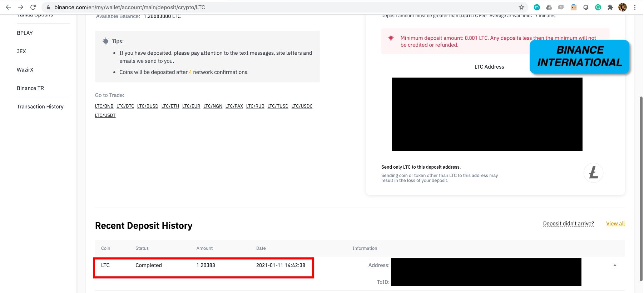
Task: Go back using browser back arrow
Action: point(9,7)
